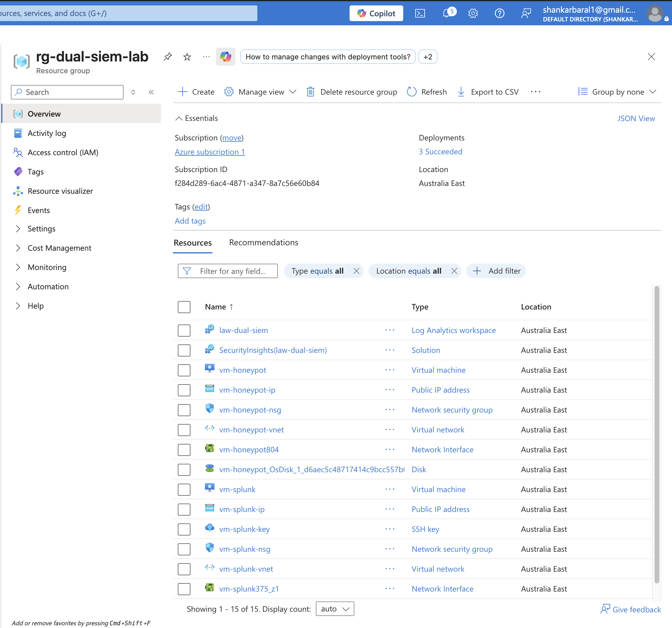Click the Copilot icon beside title
This screenshot has height=628, width=672.
(225, 57)
